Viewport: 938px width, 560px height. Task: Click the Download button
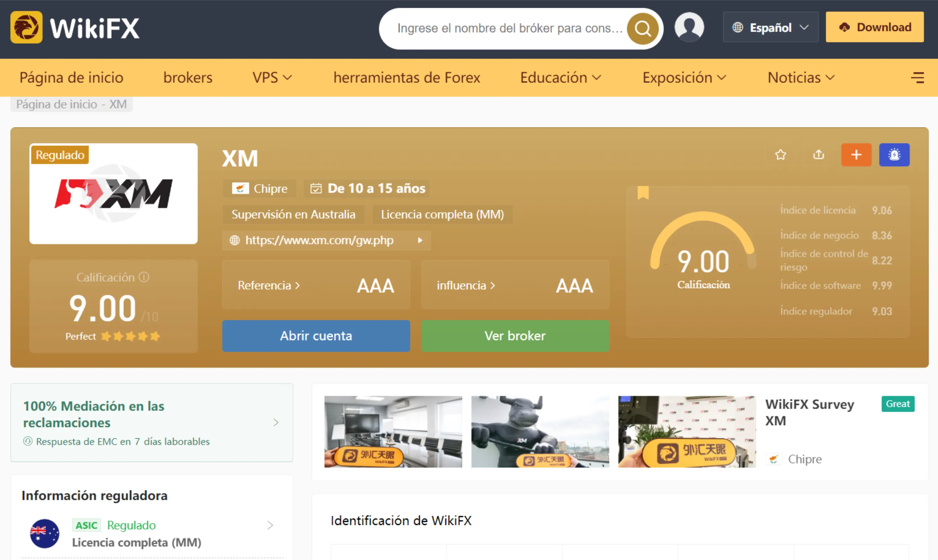(875, 27)
